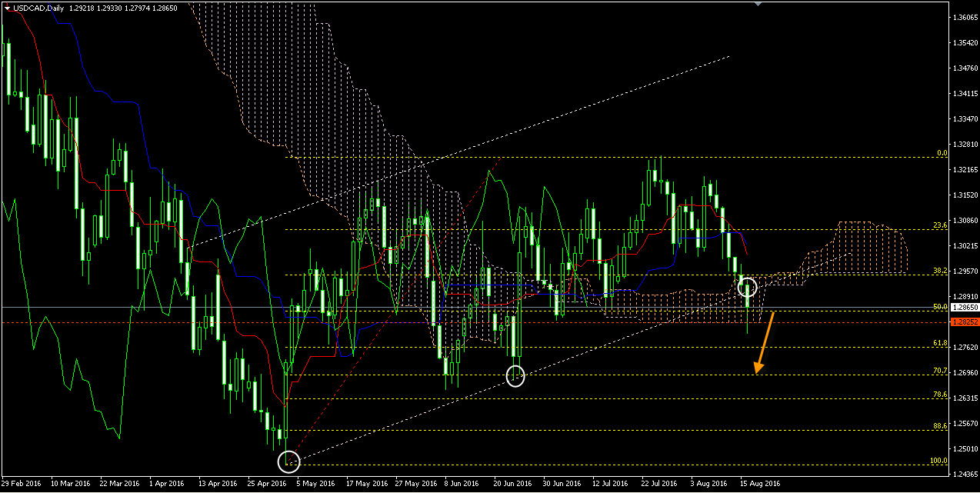Click Fibonacci level label 70.7

click(x=940, y=370)
